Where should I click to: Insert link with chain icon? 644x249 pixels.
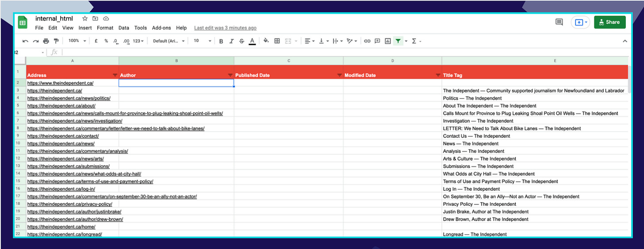click(x=367, y=41)
